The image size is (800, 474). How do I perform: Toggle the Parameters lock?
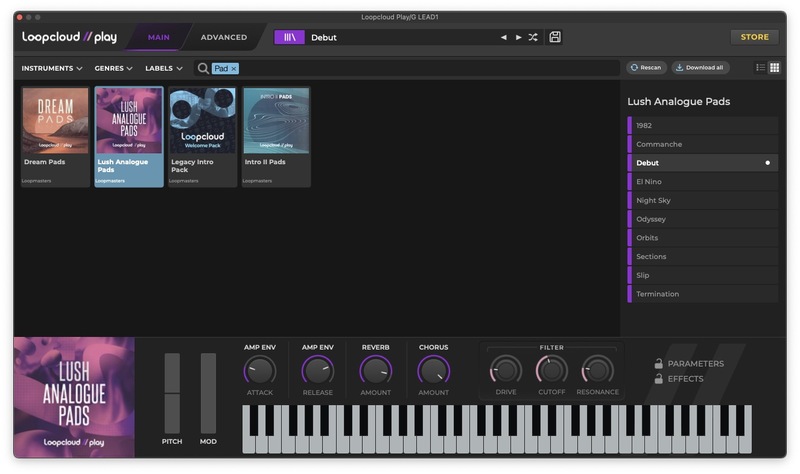(659, 364)
